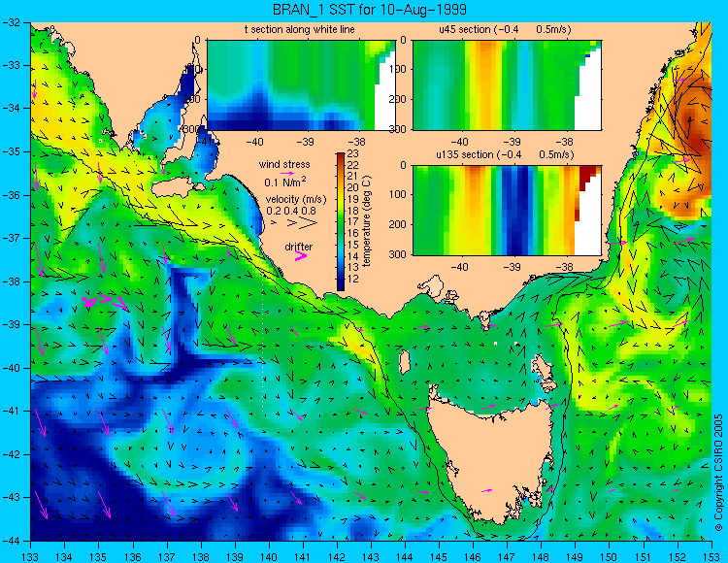Click longitude tick label '144'
The height and width of the screenshot is (563, 728).
click(x=405, y=556)
